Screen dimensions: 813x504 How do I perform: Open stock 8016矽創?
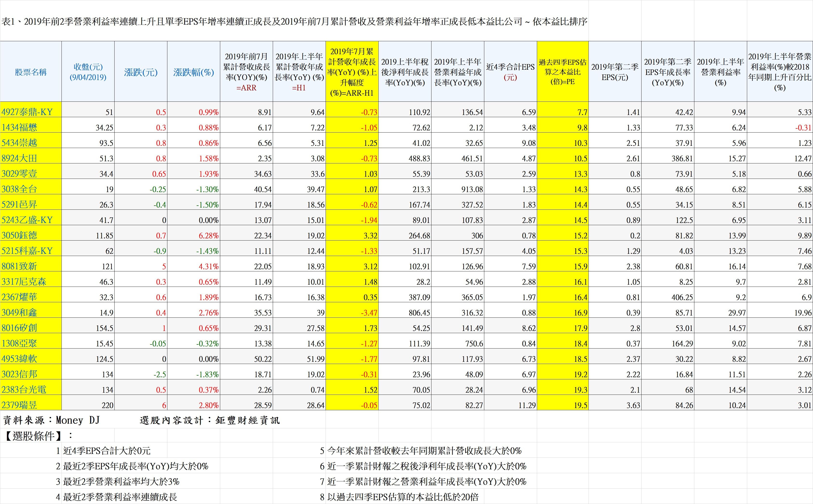30,328
